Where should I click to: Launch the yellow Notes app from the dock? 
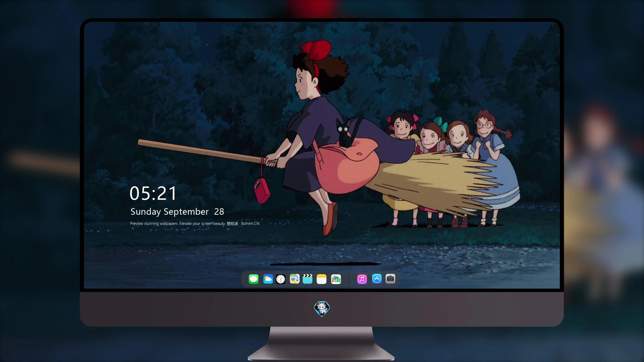[321, 279]
